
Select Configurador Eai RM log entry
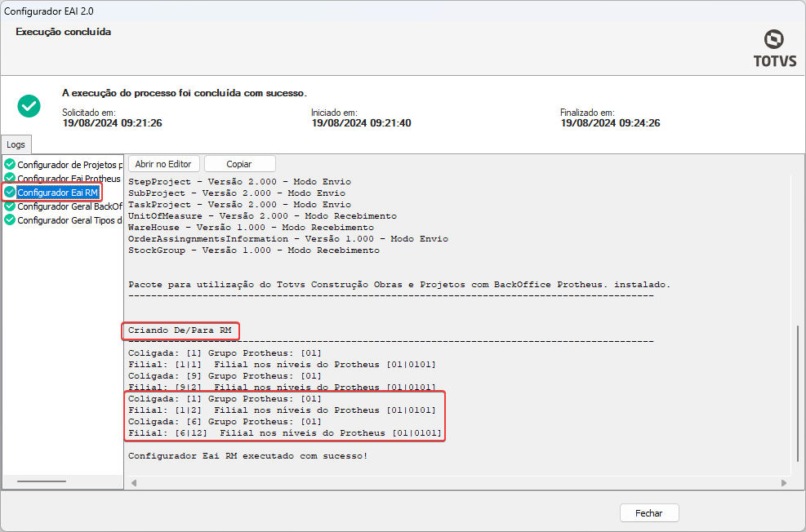pyautogui.click(x=57, y=193)
